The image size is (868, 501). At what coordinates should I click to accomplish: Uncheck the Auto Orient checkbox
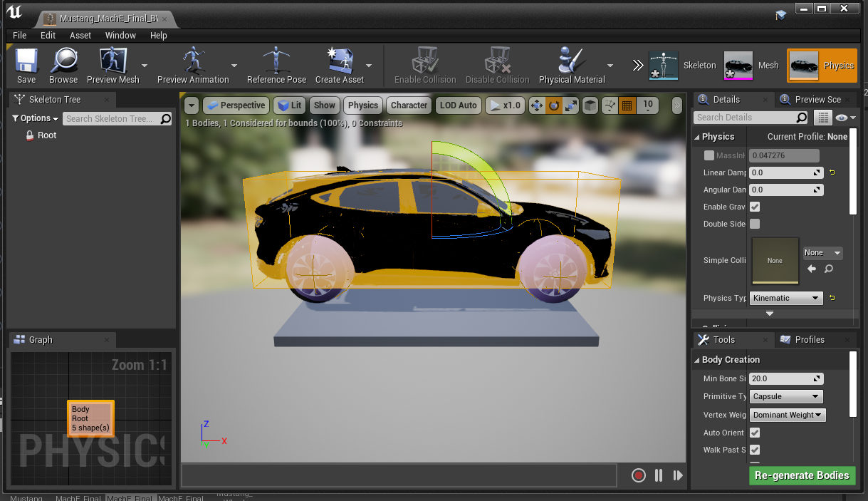point(755,433)
